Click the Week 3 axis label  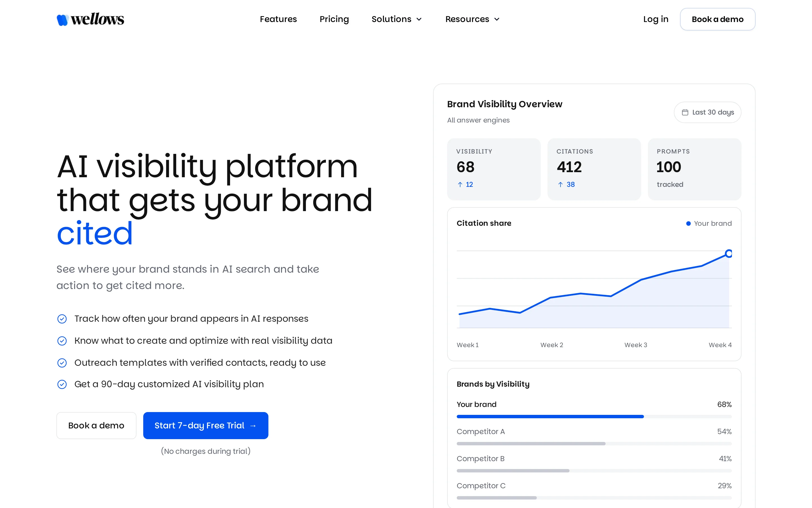click(x=636, y=345)
